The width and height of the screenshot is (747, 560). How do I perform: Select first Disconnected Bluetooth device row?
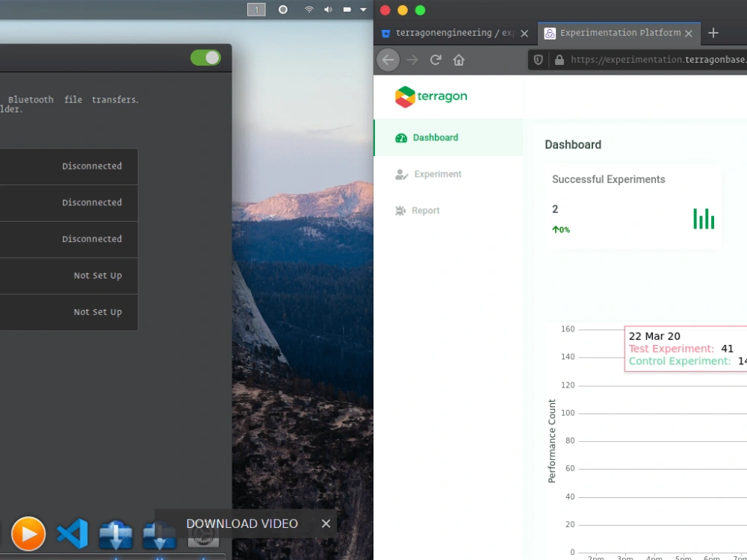click(69, 167)
